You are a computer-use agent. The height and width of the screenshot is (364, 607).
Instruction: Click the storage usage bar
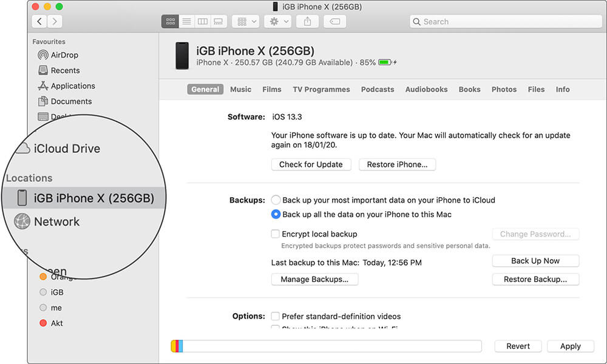pos(326,346)
